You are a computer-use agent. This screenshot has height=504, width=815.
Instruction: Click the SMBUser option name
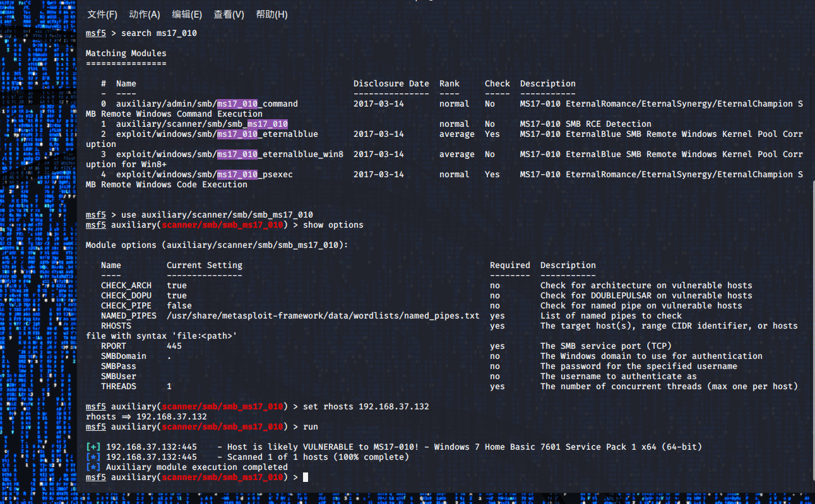tap(119, 376)
